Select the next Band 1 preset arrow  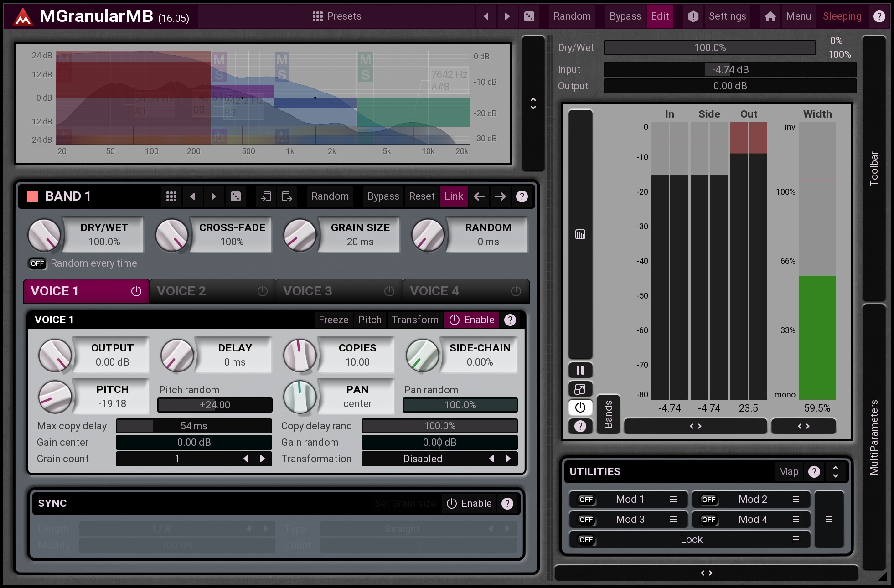(x=213, y=196)
